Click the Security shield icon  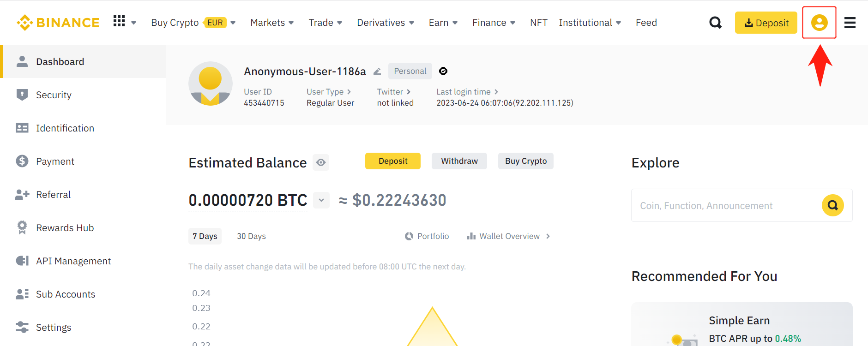pyautogui.click(x=22, y=95)
